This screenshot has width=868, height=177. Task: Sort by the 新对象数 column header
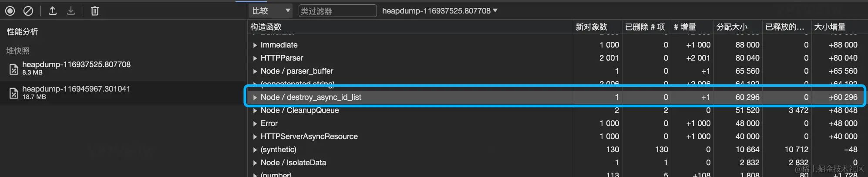click(x=591, y=27)
